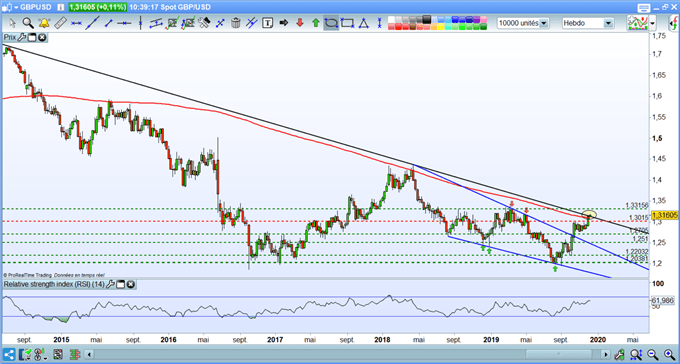This screenshot has width=680, height=364.
Task: Open the Hebdo timeframe dropdown
Action: [588, 23]
